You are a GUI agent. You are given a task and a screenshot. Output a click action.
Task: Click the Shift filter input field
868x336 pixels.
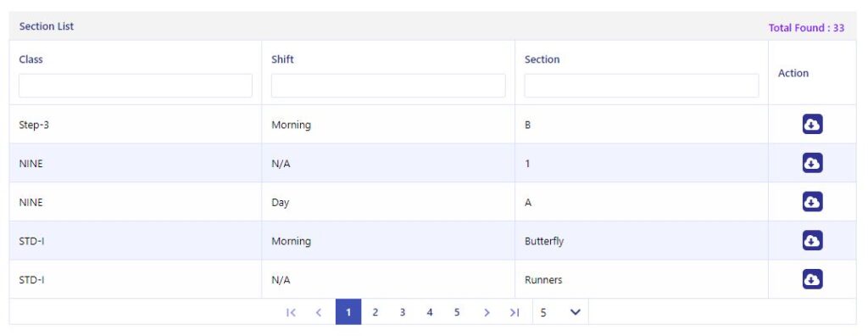click(x=388, y=86)
